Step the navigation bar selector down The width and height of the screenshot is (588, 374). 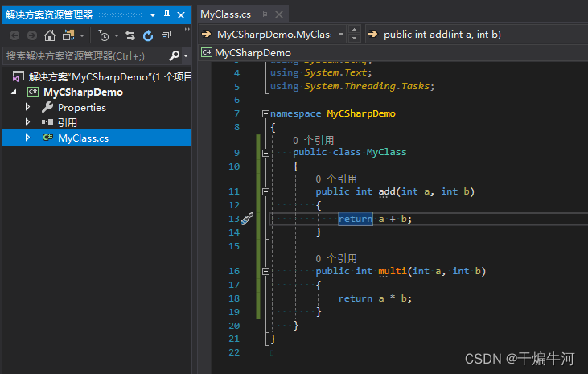click(355, 39)
